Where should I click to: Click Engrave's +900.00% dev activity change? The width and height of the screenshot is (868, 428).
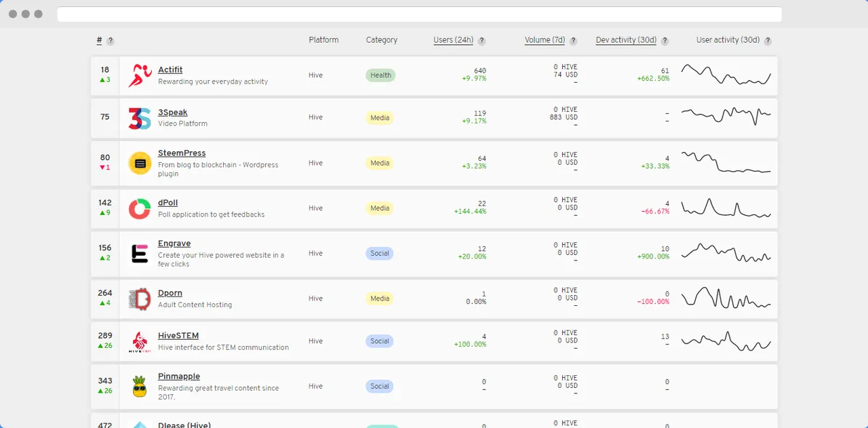point(653,256)
